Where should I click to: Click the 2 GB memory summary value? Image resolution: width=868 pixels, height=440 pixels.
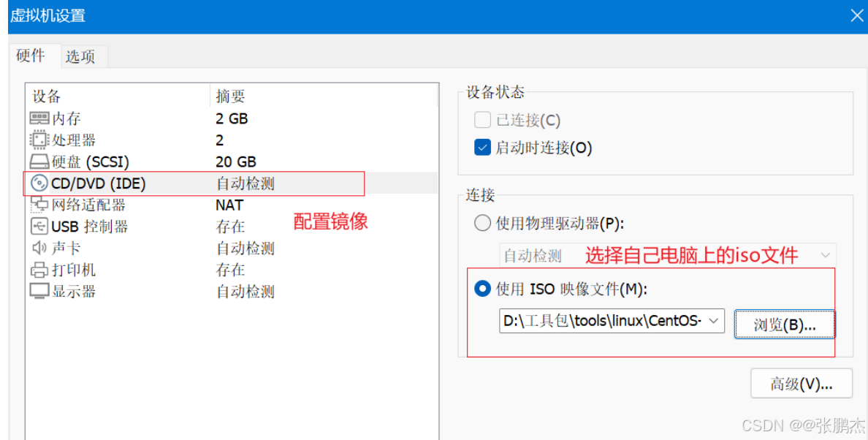pos(232,118)
